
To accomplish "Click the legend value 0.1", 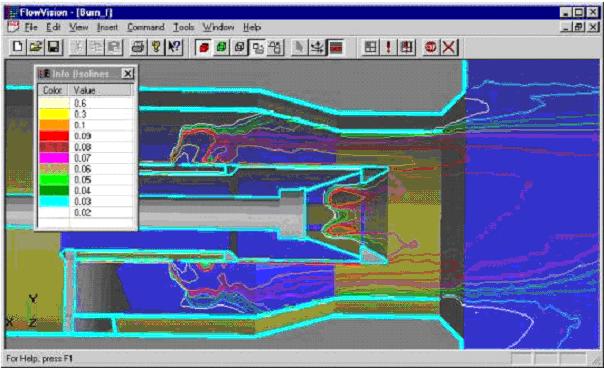I will [x=79, y=125].
